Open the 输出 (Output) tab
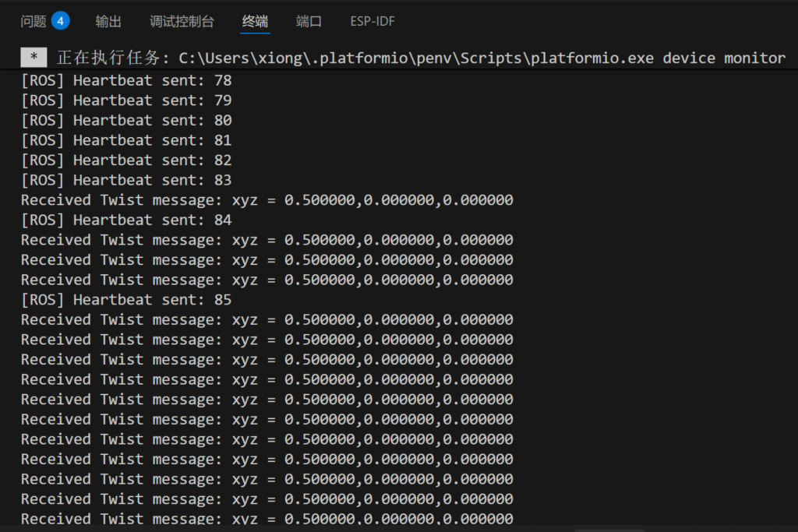 [x=108, y=21]
